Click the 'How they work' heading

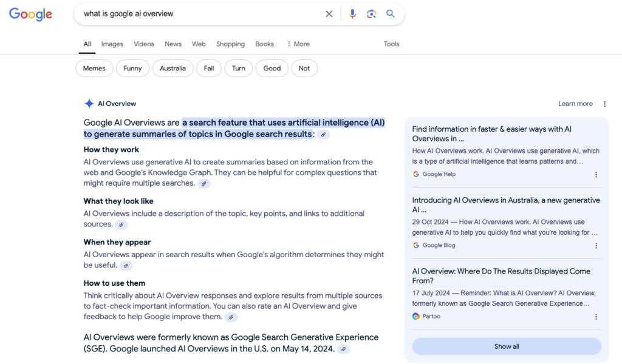pyautogui.click(x=111, y=150)
